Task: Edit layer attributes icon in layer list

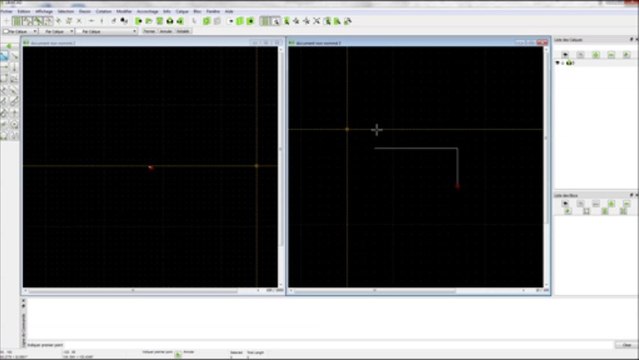Action: coord(627,55)
